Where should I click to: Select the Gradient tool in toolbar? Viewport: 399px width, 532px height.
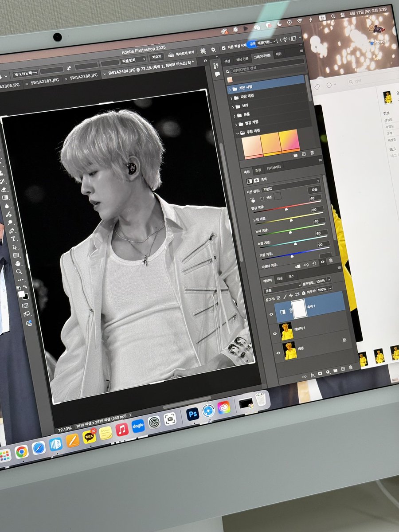tap(5, 198)
